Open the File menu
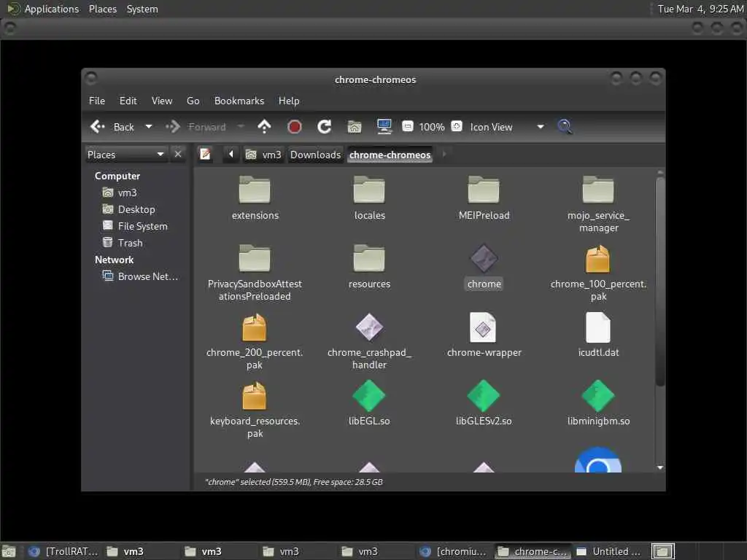The height and width of the screenshot is (560, 747). click(97, 101)
